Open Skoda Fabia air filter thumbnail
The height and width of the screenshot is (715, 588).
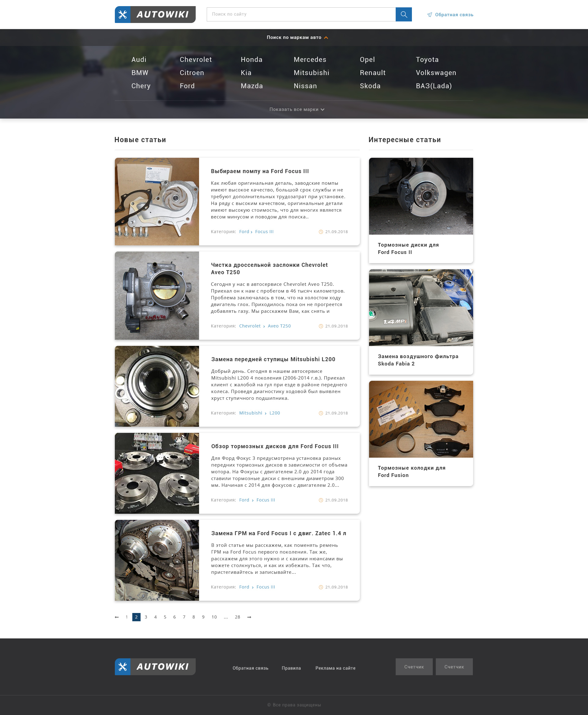(x=421, y=307)
